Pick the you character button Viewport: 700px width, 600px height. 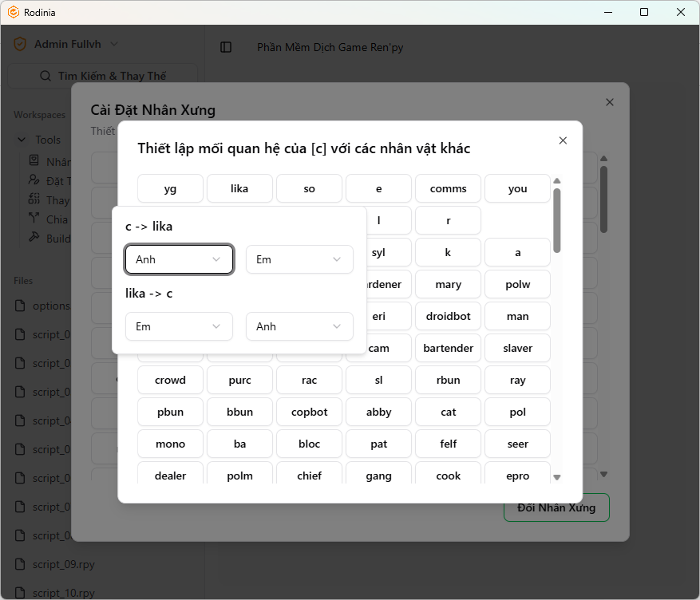(517, 188)
